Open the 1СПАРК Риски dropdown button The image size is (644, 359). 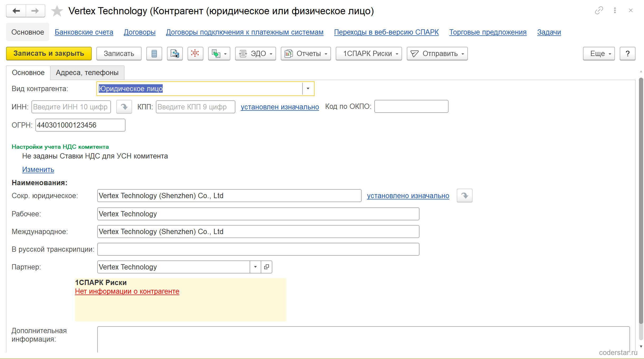coord(369,54)
